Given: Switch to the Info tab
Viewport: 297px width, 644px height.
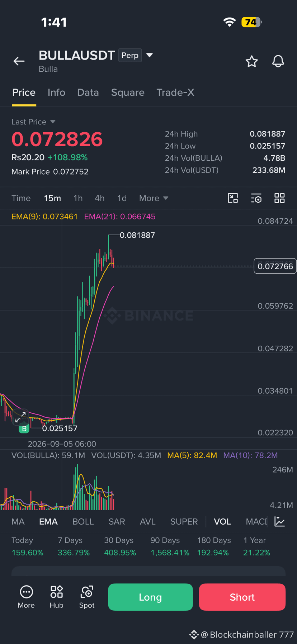Looking at the screenshot, I should [56, 93].
